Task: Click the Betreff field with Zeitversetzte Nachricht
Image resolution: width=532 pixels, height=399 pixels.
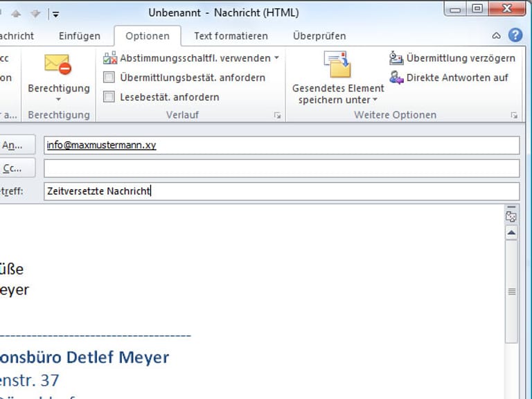Action: pos(282,191)
